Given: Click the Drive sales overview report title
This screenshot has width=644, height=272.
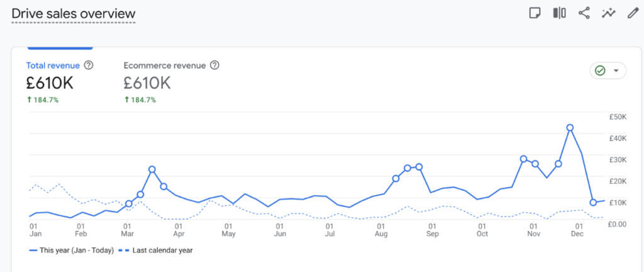Looking at the screenshot, I should point(73,13).
